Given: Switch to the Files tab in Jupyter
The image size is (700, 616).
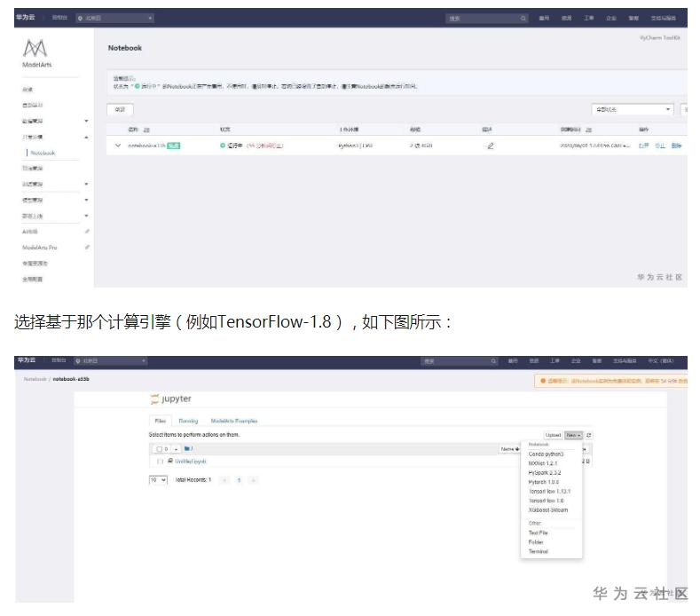Looking at the screenshot, I should tap(161, 421).
